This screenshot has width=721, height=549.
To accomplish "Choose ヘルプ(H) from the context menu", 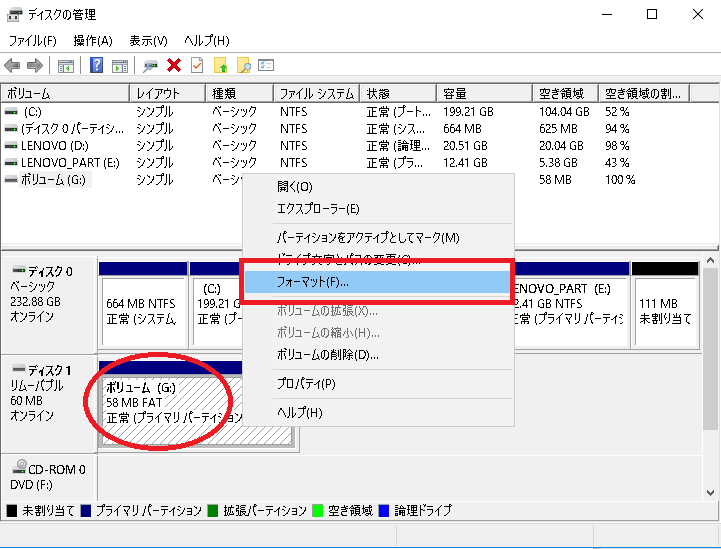I will click(378, 412).
